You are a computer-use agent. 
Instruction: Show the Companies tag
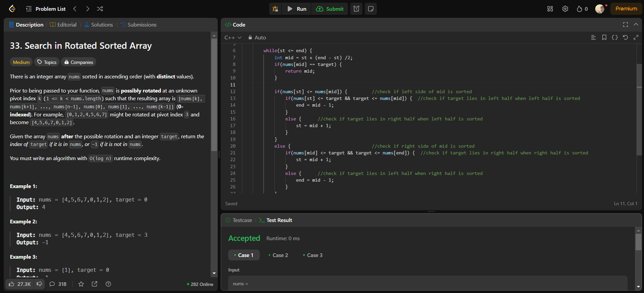click(x=78, y=62)
